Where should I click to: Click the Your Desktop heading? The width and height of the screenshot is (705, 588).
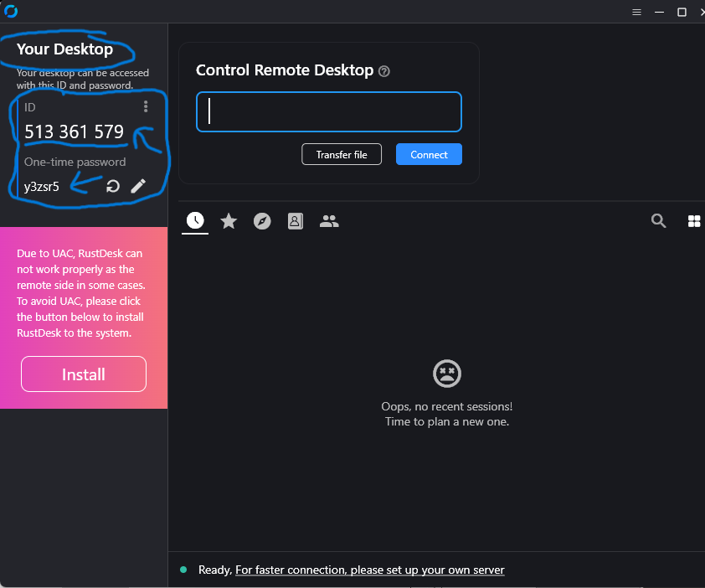pos(64,49)
